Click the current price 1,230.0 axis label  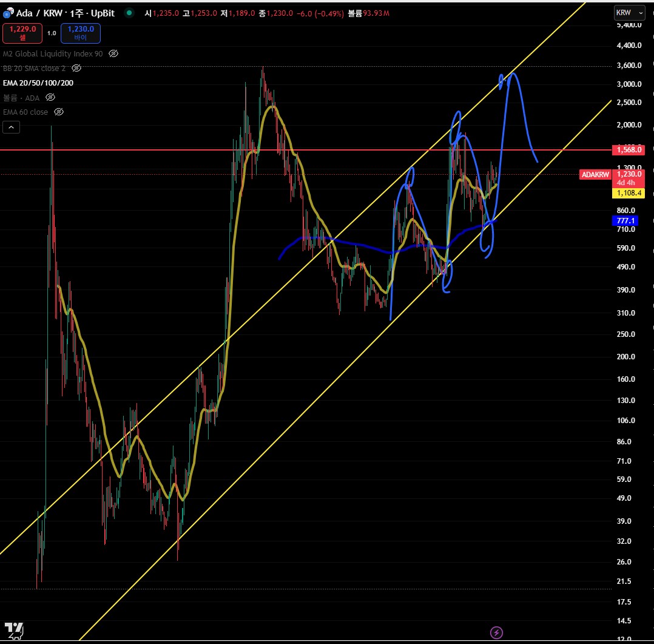[x=629, y=174]
